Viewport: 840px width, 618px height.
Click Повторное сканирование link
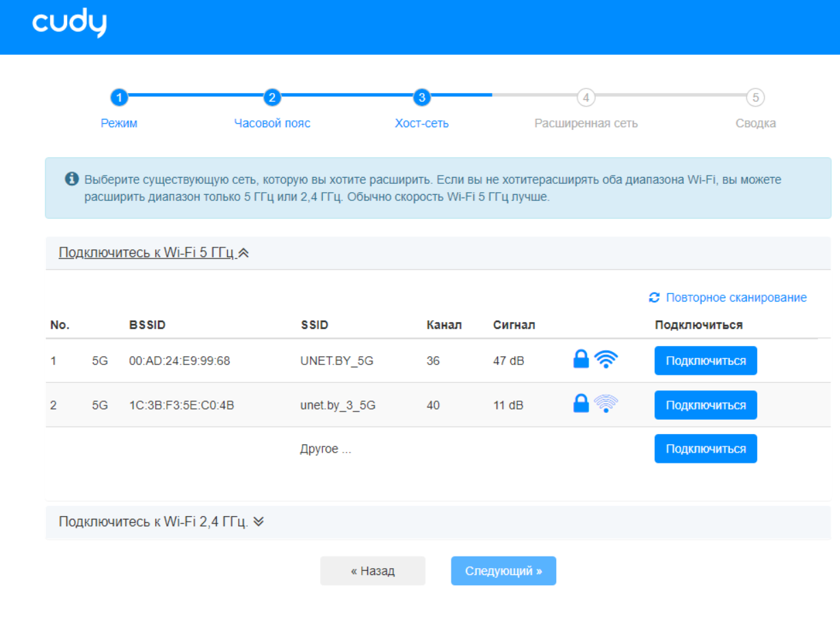(x=736, y=297)
